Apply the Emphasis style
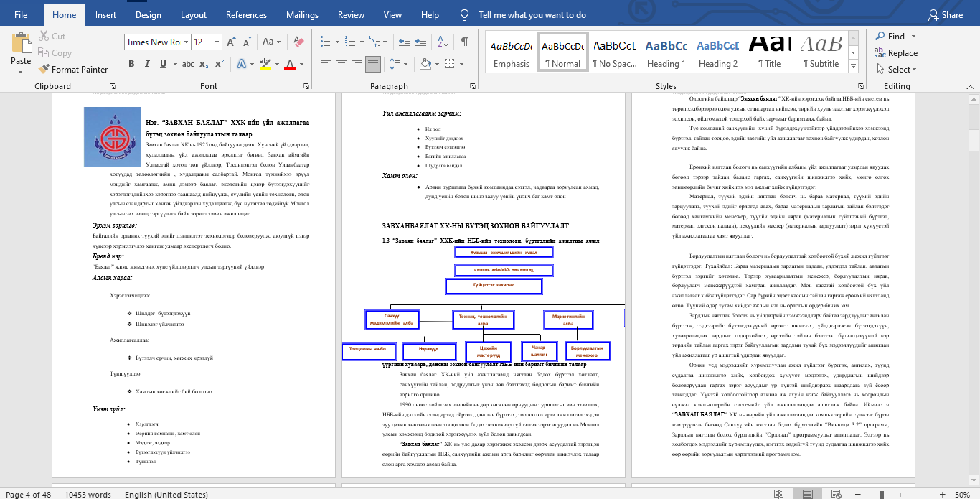 tap(512, 52)
